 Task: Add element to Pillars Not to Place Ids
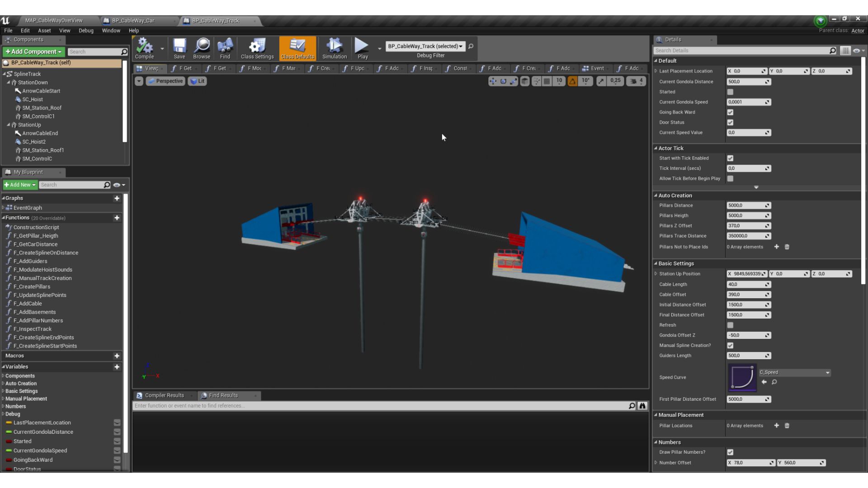pyautogui.click(x=776, y=247)
